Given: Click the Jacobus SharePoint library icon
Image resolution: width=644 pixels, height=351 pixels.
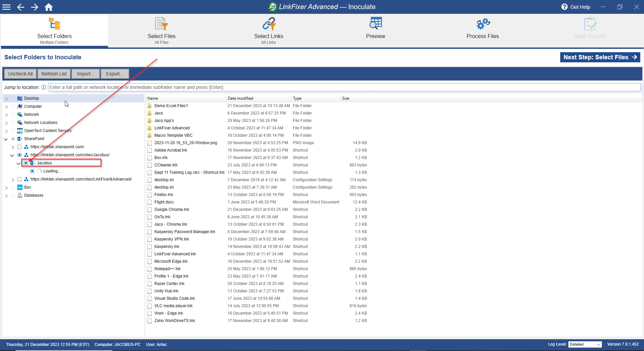Looking at the screenshot, I should (x=33, y=163).
